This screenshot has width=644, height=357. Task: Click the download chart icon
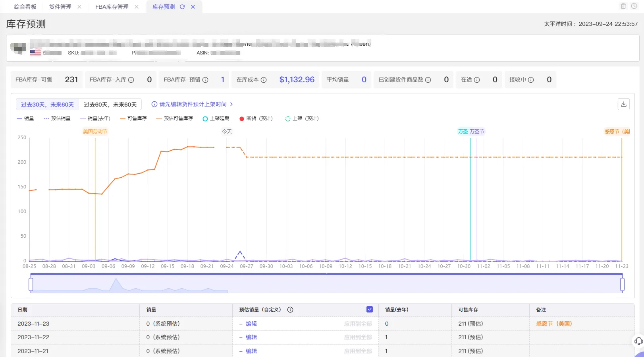(x=624, y=104)
